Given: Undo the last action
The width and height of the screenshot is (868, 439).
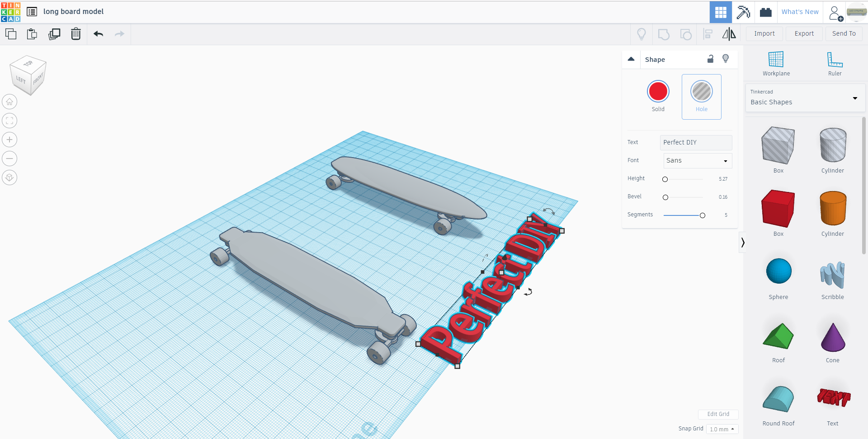Looking at the screenshot, I should coord(99,34).
